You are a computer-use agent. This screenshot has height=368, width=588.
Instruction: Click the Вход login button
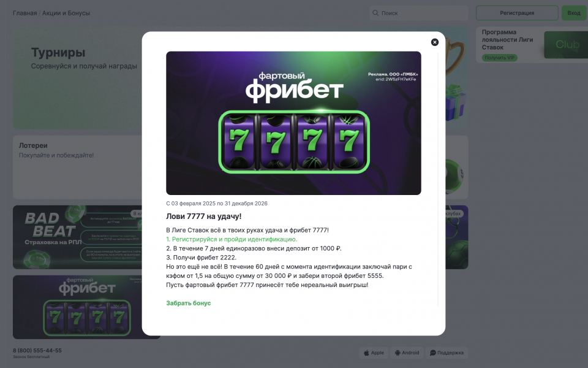coord(574,13)
